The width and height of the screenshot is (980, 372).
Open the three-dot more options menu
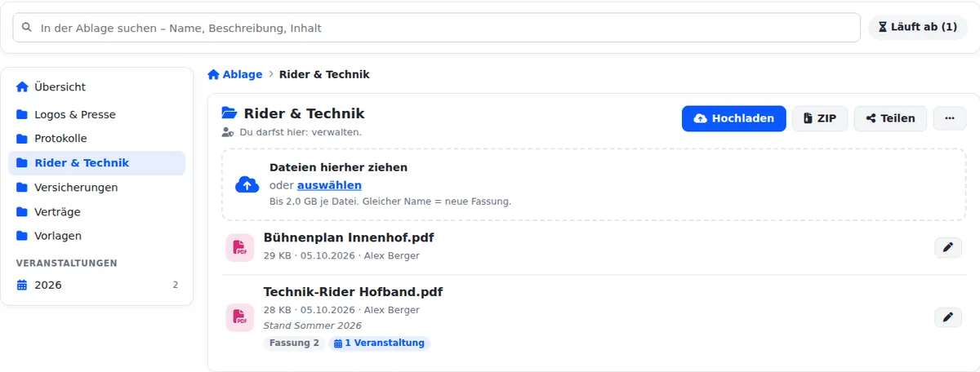click(949, 118)
